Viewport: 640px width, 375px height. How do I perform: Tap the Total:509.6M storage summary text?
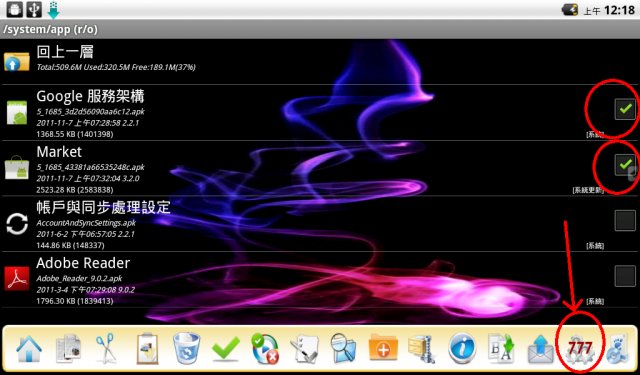[x=116, y=67]
